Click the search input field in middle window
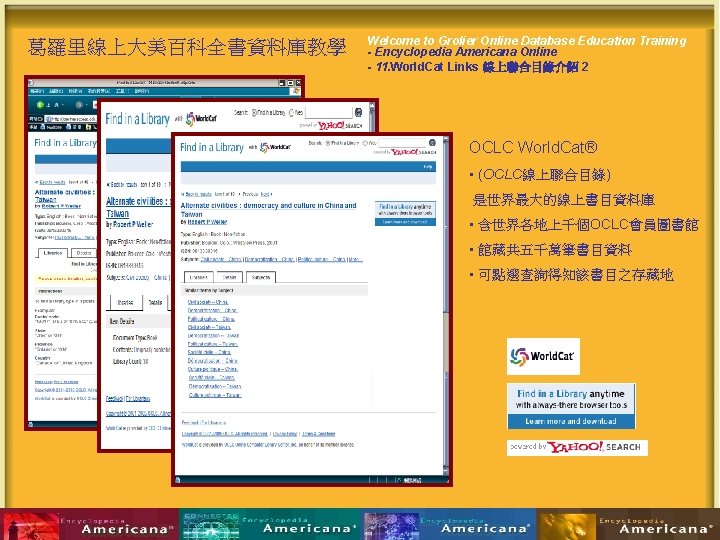The height and width of the screenshot is (540, 720). coord(329,112)
